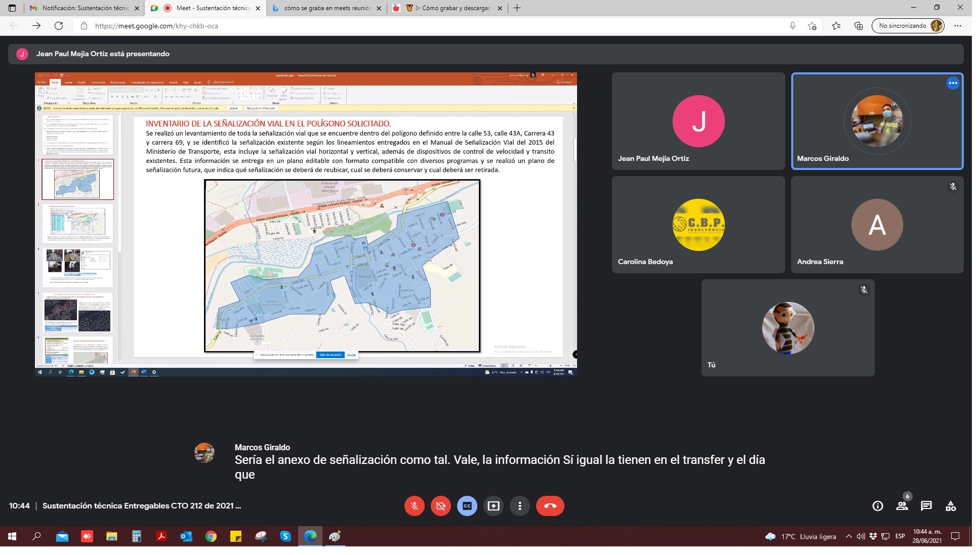Click the present screen icon
The width and height of the screenshot is (980, 555).
tap(494, 505)
